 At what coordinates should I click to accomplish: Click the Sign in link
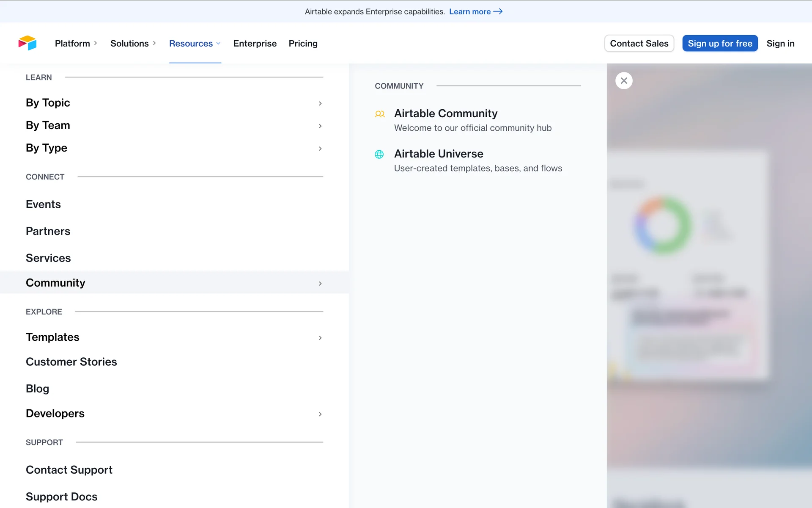point(780,43)
